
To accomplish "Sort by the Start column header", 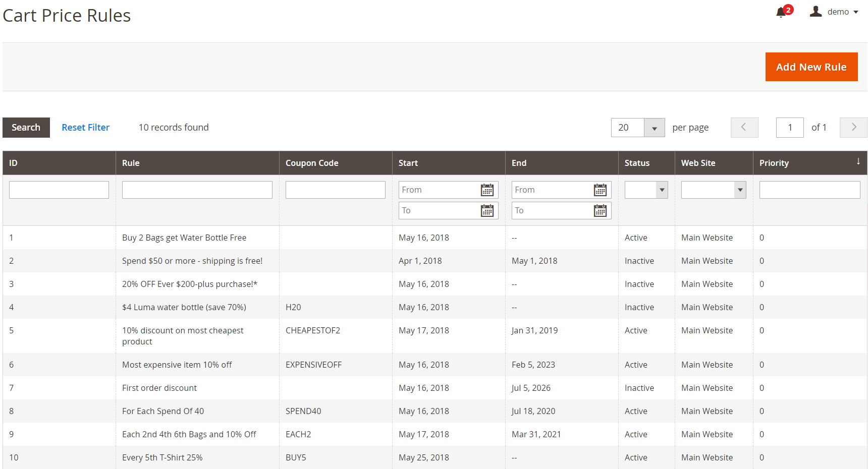I will point(449,163).
